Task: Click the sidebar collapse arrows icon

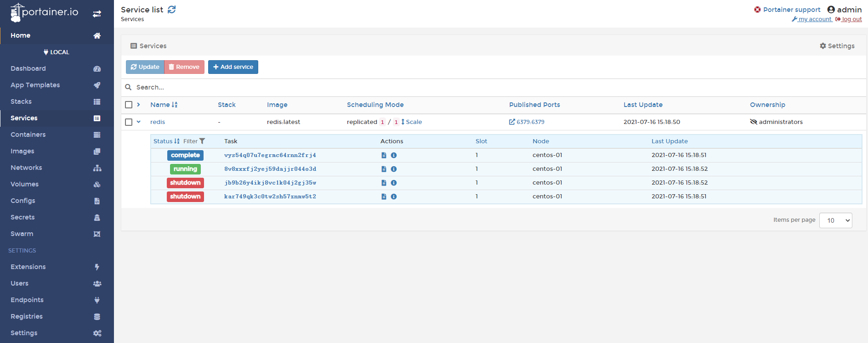Action: coord(97,14)
